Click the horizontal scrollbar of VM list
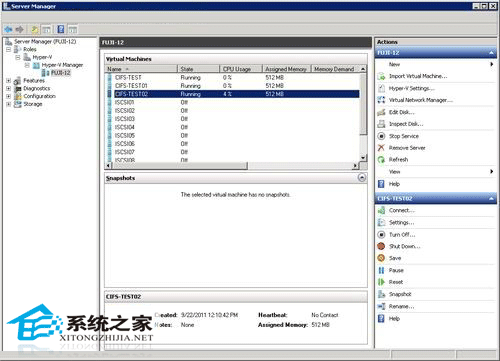Viewport: 500px width, 361px height. coord(232,166)
